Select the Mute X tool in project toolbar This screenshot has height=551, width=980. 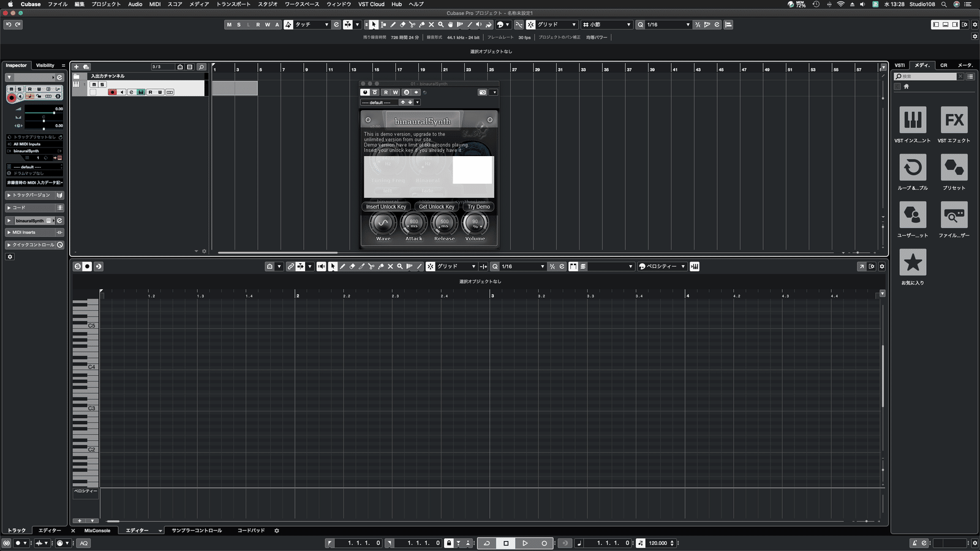[431, 24]
